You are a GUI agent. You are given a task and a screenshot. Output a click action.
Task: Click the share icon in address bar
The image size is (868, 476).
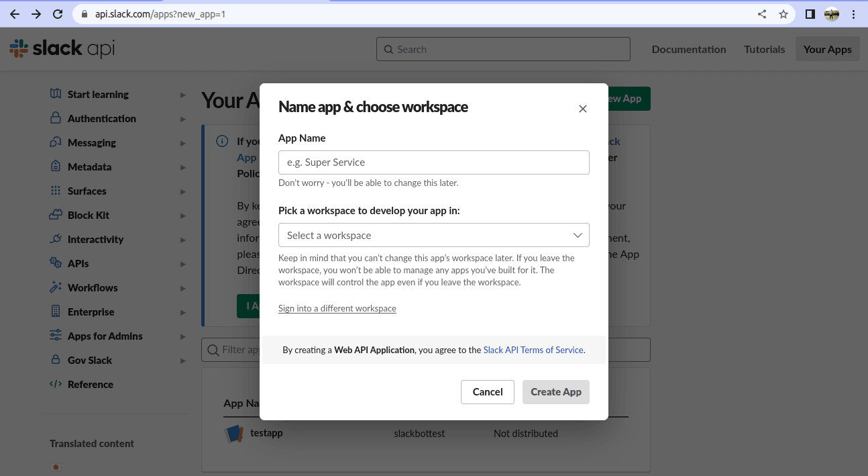pos(762,14)
